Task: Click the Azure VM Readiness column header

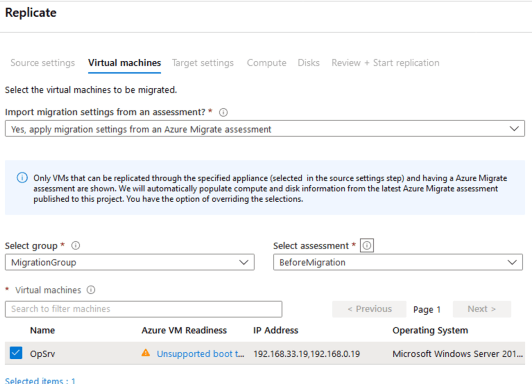Action: 184,330
